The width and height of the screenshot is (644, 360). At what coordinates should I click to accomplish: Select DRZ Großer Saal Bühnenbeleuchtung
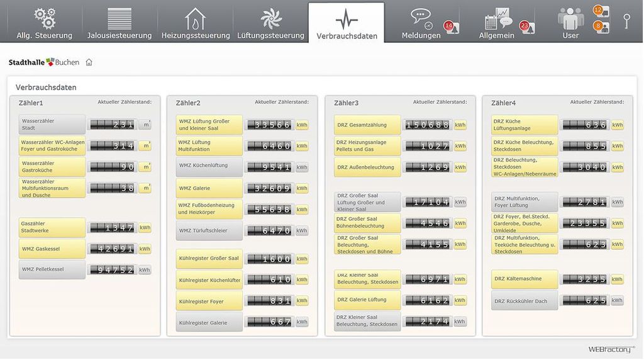(x=367, y=223)
